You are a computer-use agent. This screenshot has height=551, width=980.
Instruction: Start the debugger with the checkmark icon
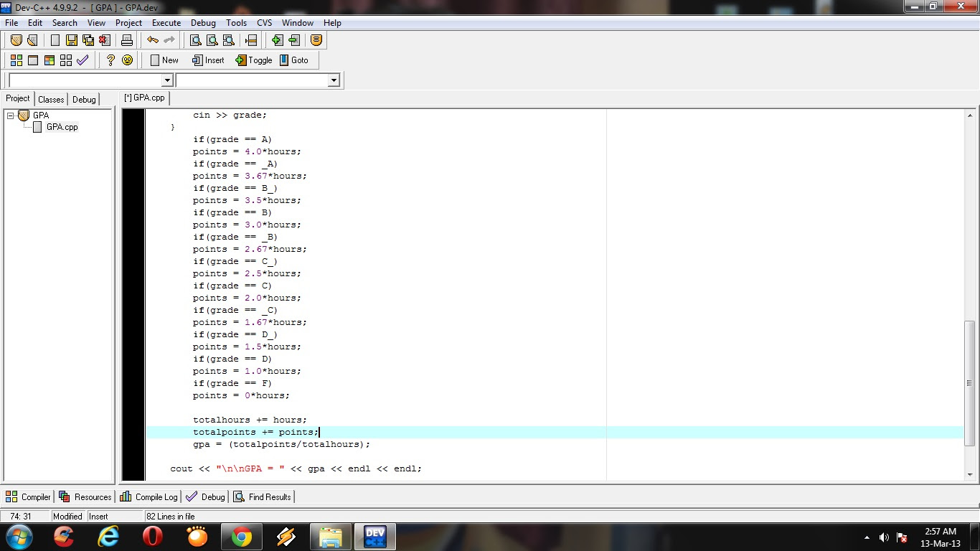click(x=83, y=60)
